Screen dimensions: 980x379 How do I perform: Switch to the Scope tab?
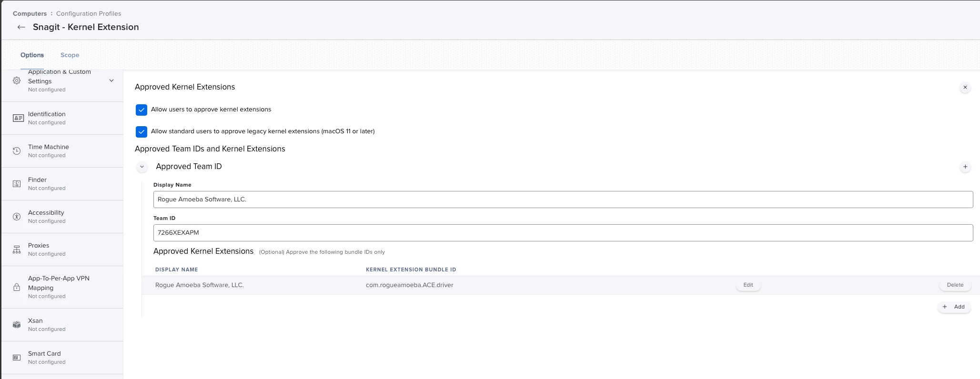[70, 55]
